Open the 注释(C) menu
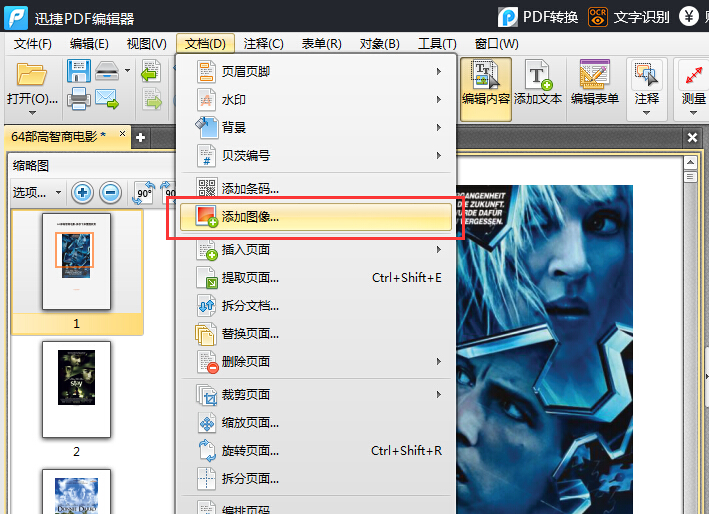The image size is (709, 514). pyautogui.click(x=264, y=44)
